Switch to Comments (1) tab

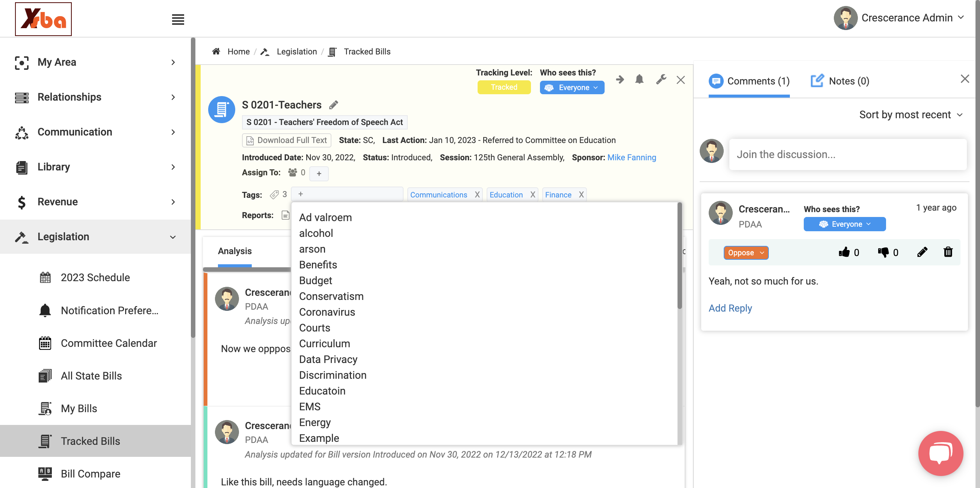tap(749, 81)
